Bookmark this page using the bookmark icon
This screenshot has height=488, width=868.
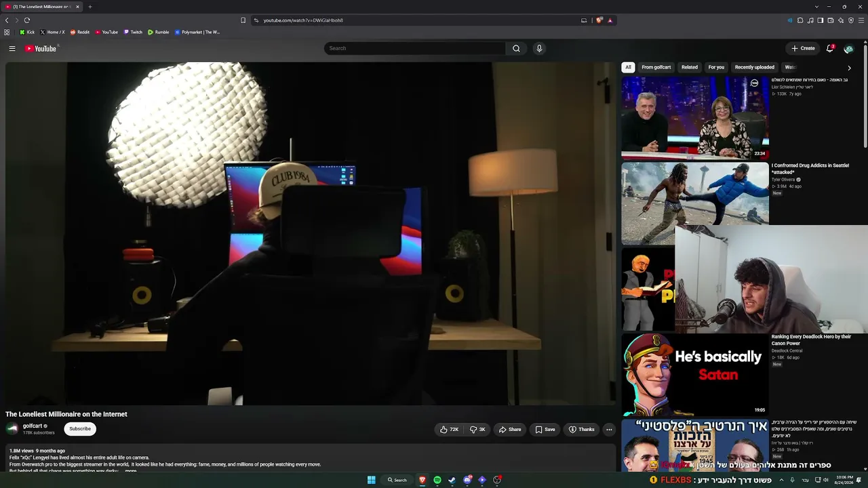pyautogui.click(x=243, y=20)
